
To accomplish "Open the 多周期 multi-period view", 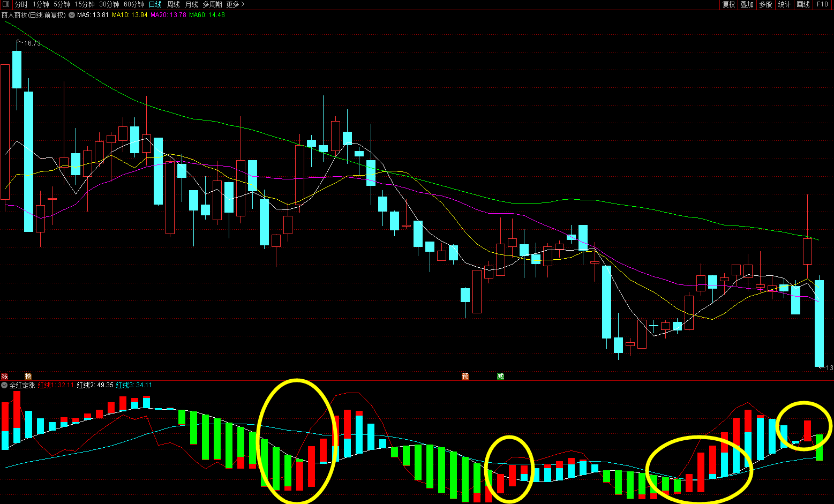I will pos(212,4).
